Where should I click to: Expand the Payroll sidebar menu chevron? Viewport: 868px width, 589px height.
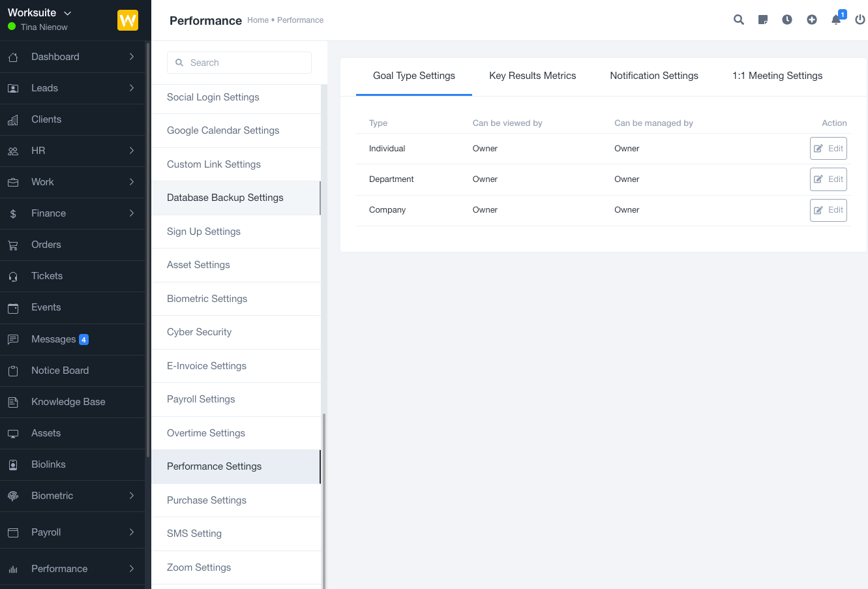pos(131,532)
